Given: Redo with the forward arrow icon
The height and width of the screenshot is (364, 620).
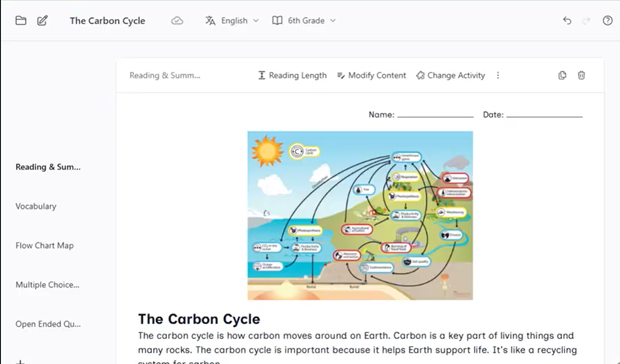Looking at the screenshot, I should (x=586, y=21).
